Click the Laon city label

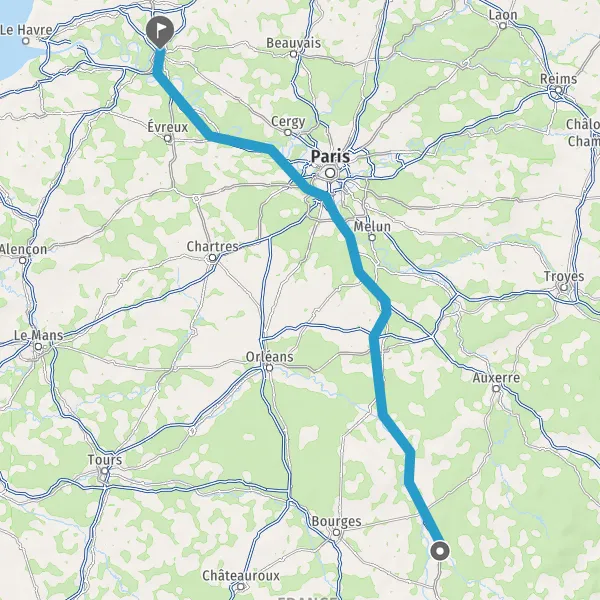click(x=503, y=15)
